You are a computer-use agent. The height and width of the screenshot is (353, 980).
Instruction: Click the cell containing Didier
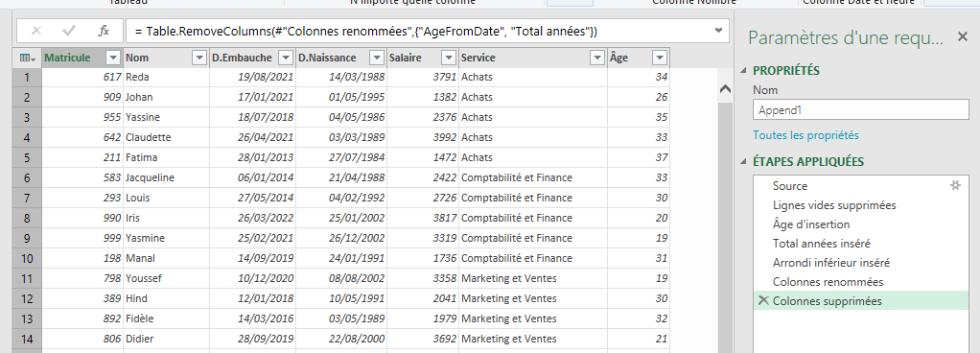(166, 339)
